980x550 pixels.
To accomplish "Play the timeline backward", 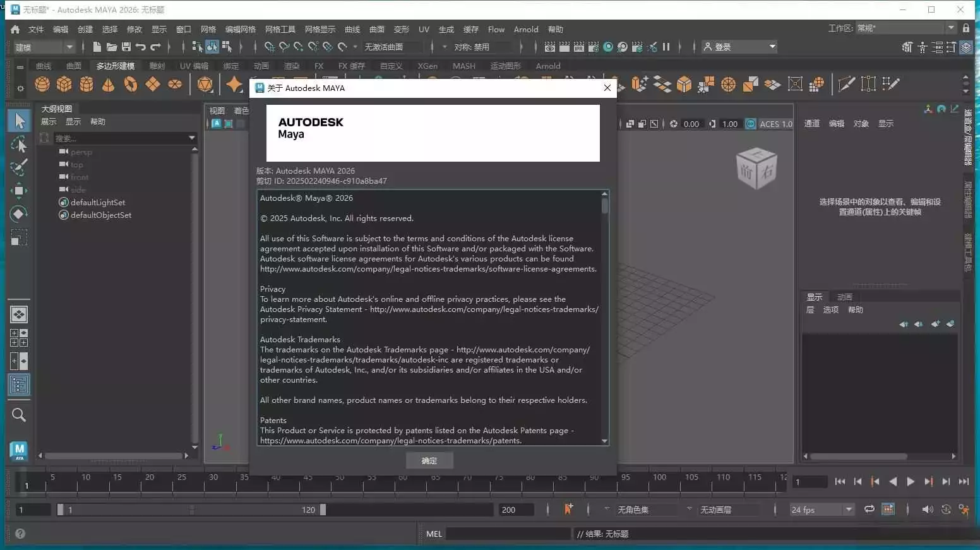I will (893, 481).
